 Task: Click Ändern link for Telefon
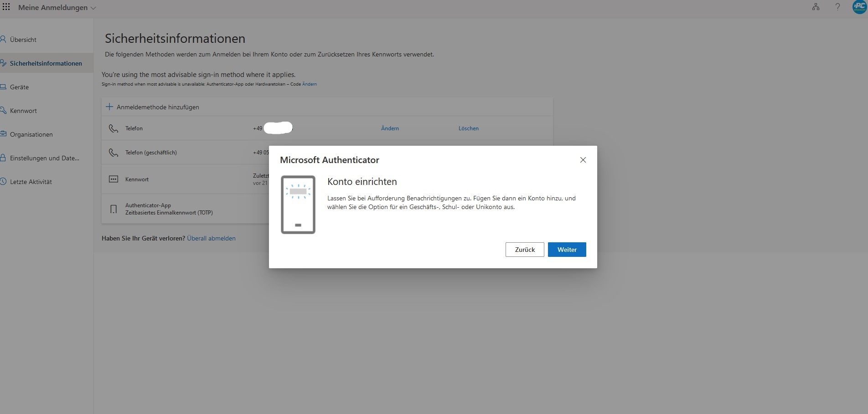coord(390,128)
